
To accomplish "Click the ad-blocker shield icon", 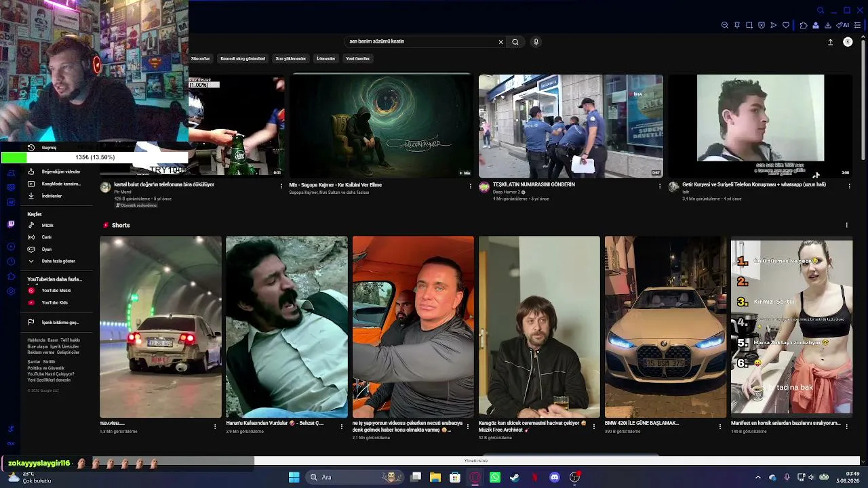I will point(762,25).
